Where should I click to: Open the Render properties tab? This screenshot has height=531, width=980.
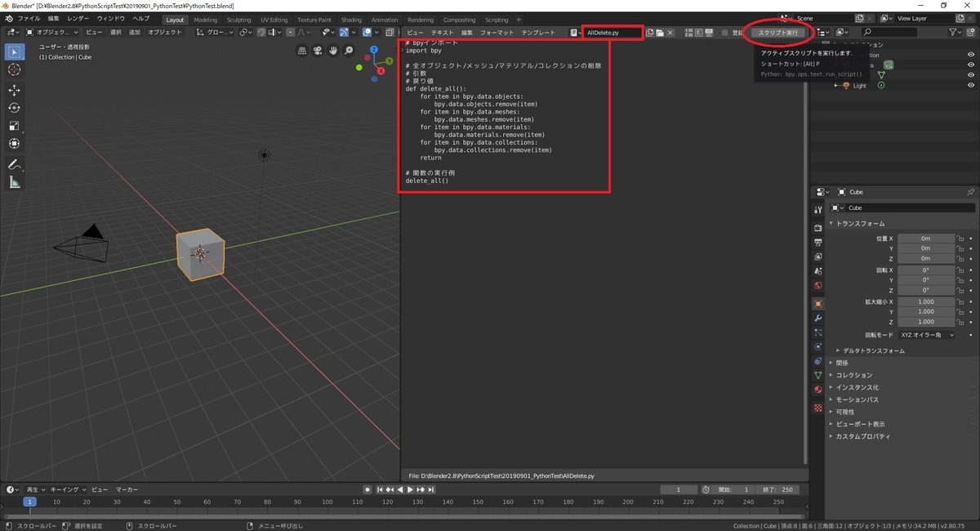pos(818,228)
